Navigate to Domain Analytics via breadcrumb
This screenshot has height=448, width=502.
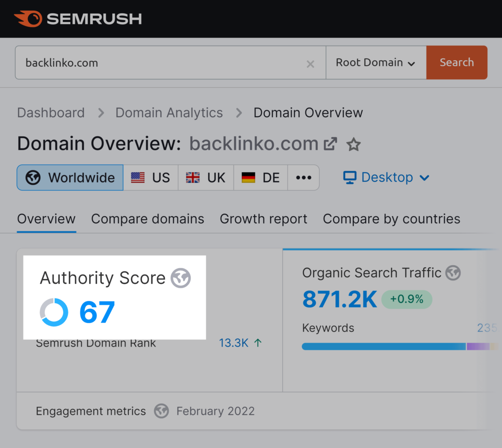pyautogui.click(x=169, y=112)
